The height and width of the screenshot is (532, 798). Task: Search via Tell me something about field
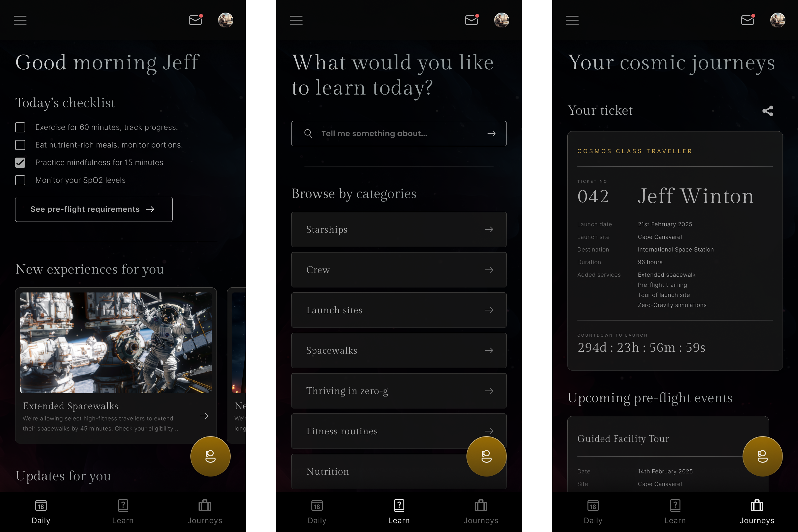pyautogui.click(x=399, y=134)
